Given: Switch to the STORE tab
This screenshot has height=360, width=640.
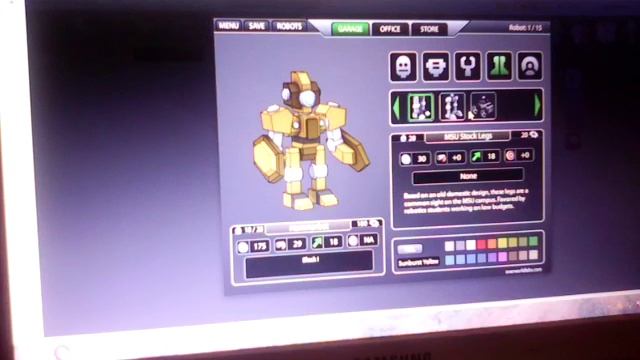Looking at the screenshot, I should click(429, 29).
